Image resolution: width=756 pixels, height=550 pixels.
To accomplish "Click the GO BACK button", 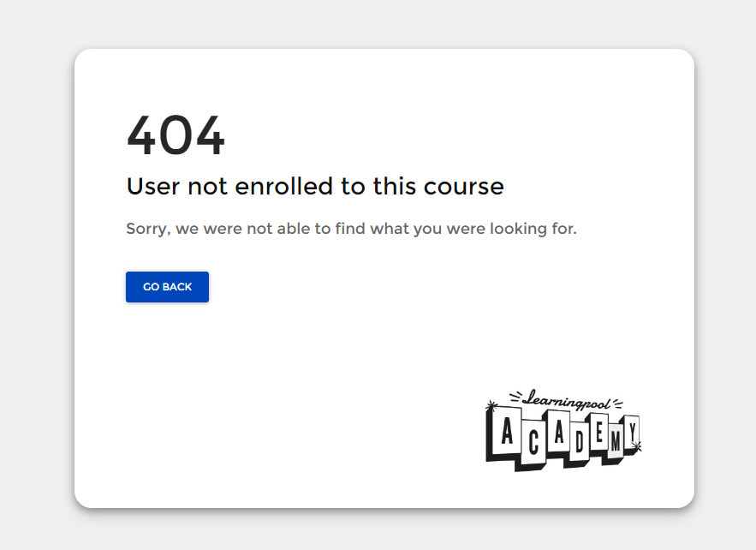I will (167, 287).
